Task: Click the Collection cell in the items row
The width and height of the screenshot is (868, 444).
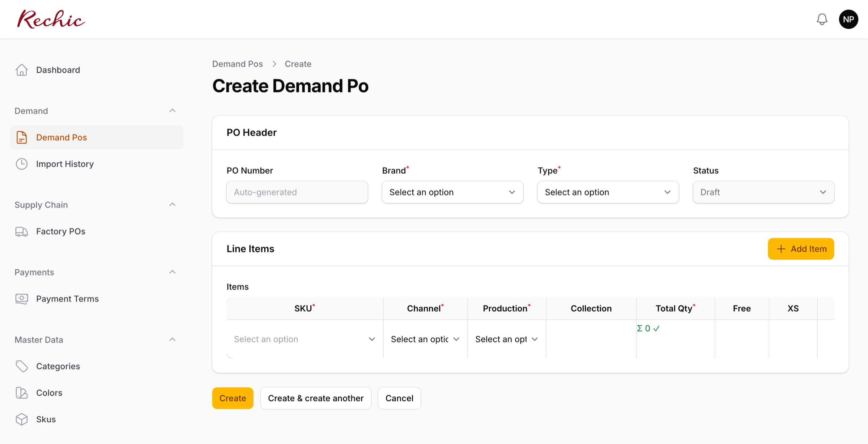Action: pyautogui.click(x=591, y=339)
